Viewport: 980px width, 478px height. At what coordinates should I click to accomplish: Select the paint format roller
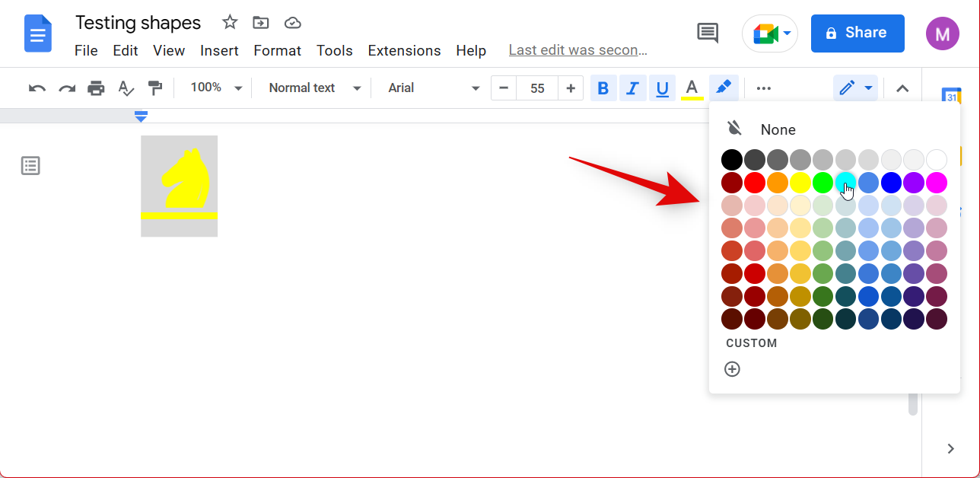click(x=155, y=88)
